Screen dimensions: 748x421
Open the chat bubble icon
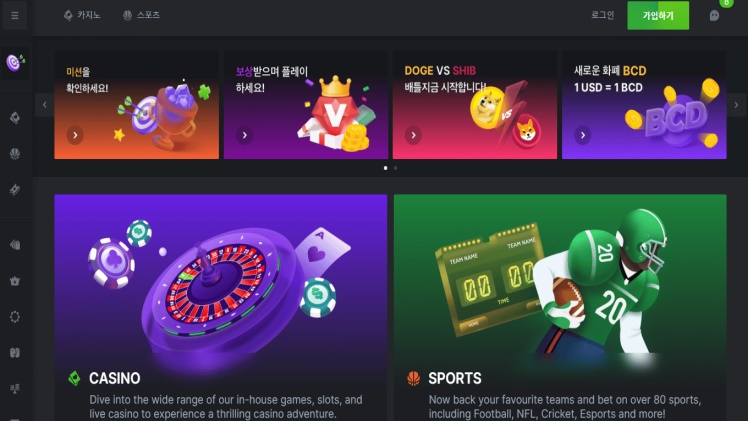[x=714, y=16]
